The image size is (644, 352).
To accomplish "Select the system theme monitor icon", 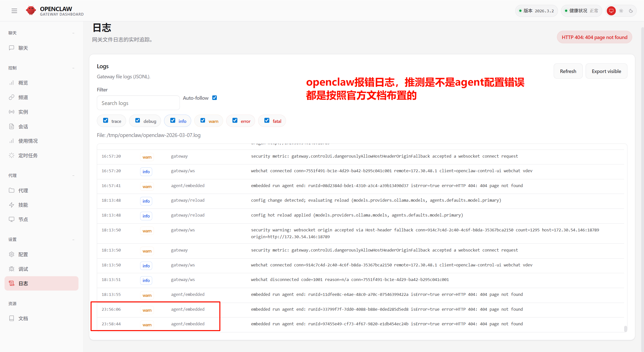I will [x=611, y=11].
